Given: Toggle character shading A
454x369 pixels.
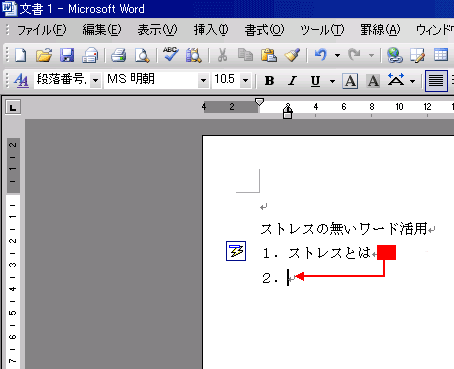Looking at the screenshot, I should (373, 81).
